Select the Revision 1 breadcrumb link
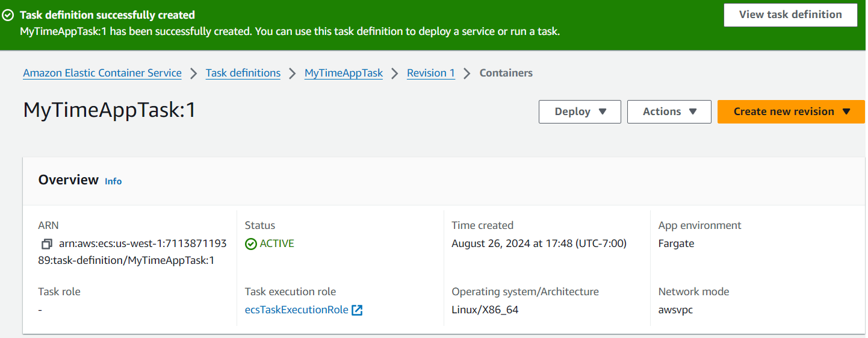Viewport: 868px width, 338px height. pyautogui.click(x=431, y=73)
